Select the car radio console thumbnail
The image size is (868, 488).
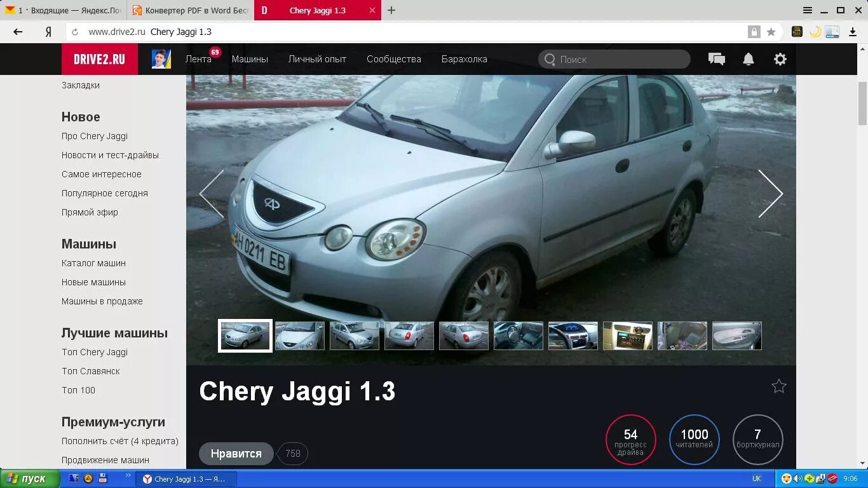click(628, 335)
